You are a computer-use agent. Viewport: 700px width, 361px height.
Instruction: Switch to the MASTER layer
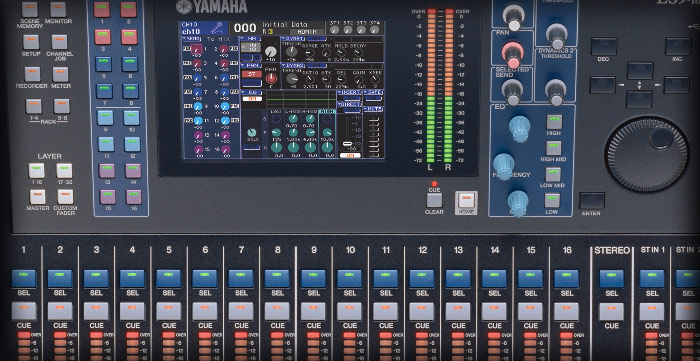[x=37, y=197]
